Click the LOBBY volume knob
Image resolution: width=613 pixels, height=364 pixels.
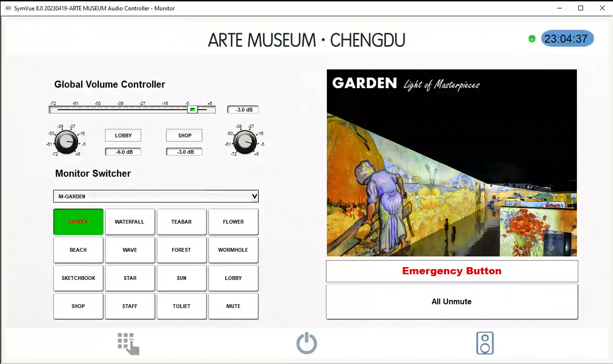66,142
